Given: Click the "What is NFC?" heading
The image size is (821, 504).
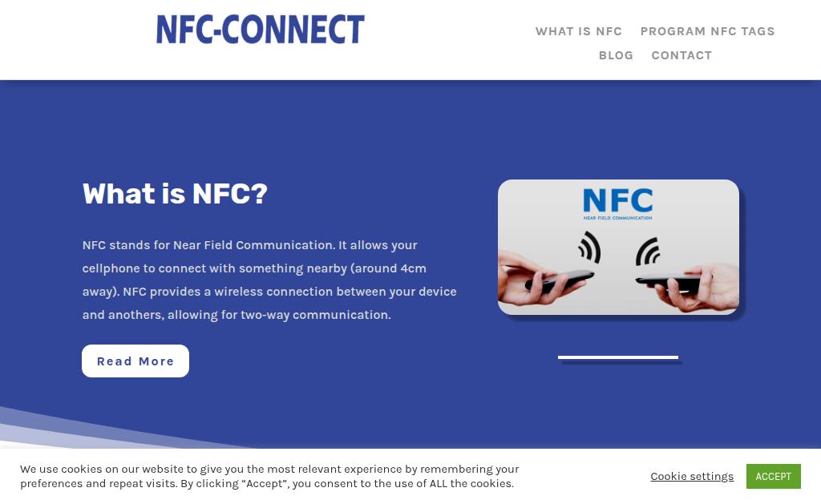Looking at the screenshot, I should (175, 194).
